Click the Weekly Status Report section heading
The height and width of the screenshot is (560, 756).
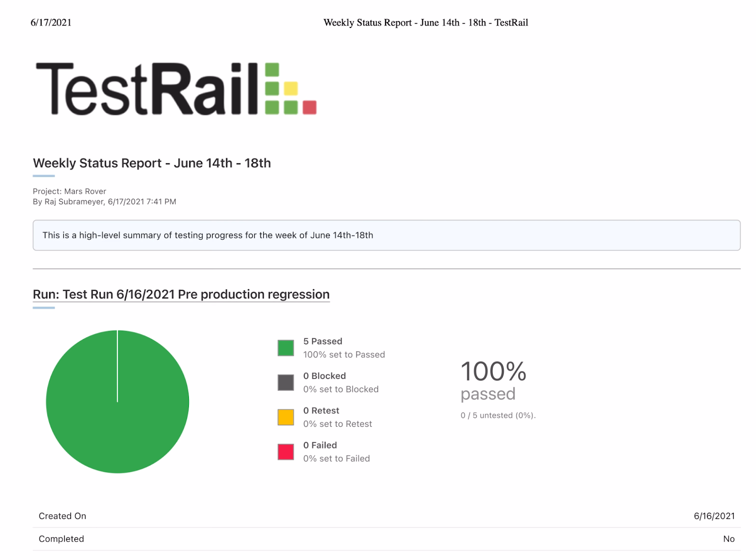point(152,163)
